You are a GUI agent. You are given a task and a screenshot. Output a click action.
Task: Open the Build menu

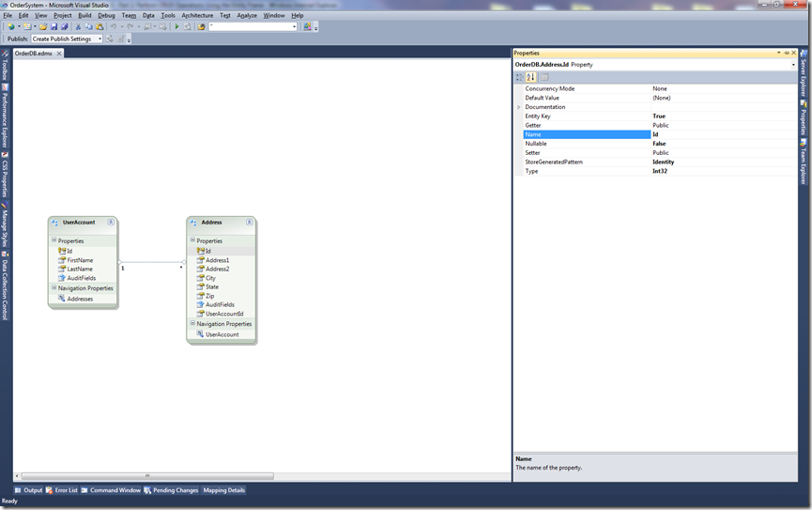(x=84, y=16)
